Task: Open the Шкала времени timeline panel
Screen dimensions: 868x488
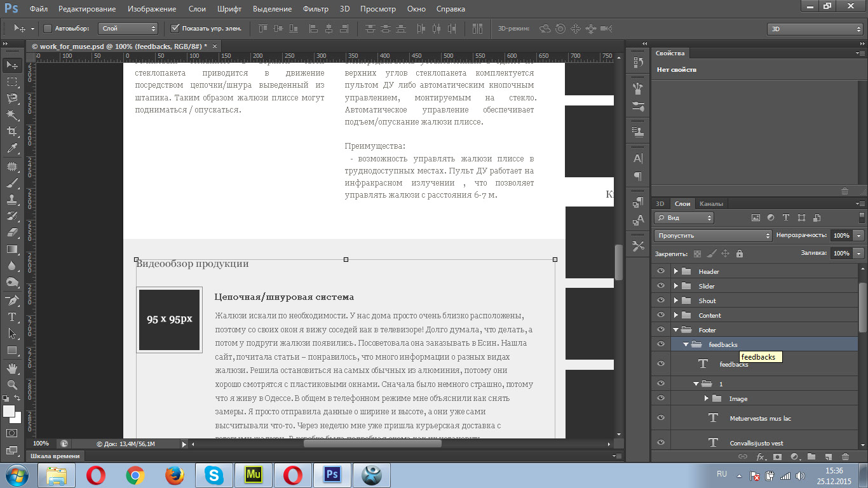Action: tap(57, 456)
